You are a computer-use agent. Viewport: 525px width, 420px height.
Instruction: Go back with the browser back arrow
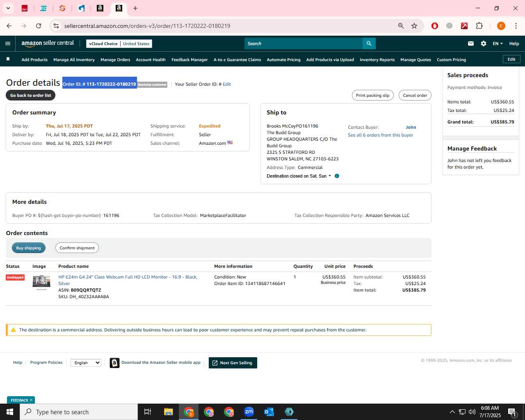(x=9, y=26)
